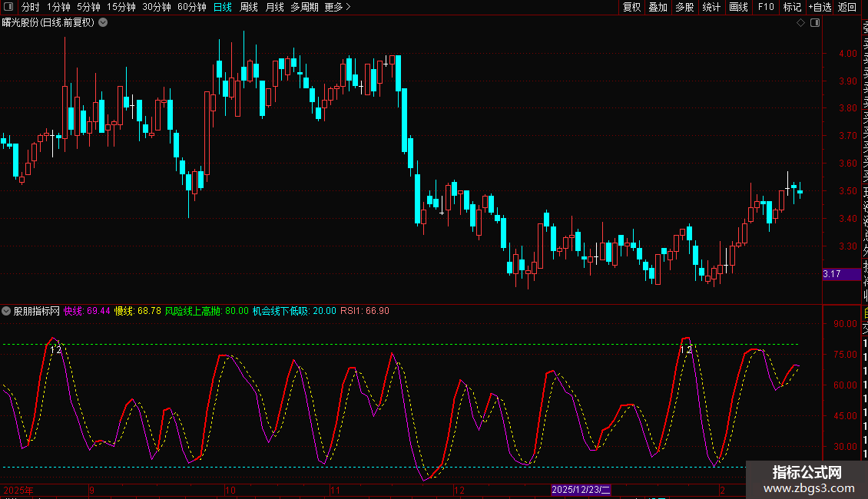Screen dimensions: 868x499
Task: Expand the 更多 periods menu
Action: pos(338,7)
